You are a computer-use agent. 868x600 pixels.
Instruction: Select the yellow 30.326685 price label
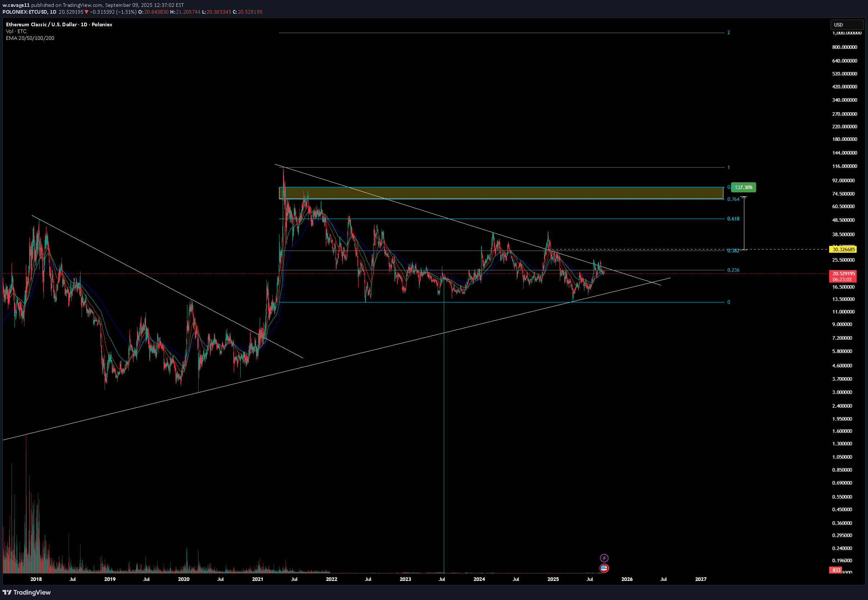[x=844, y=249]
